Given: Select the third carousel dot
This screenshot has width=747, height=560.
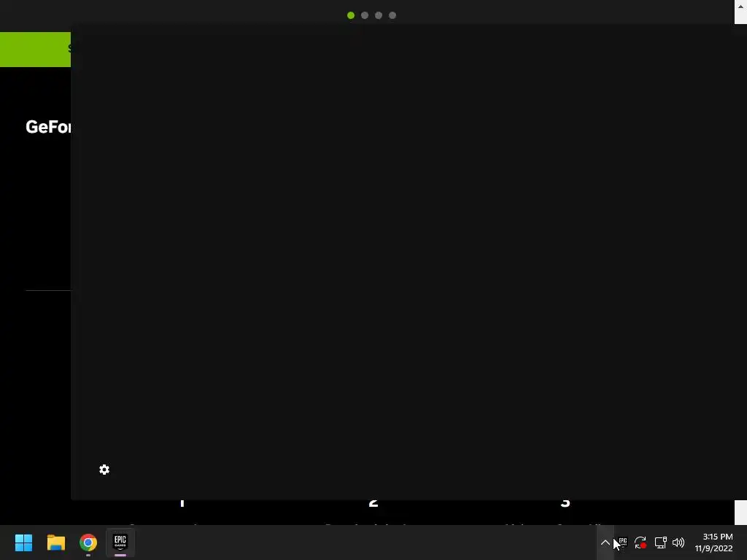Looking at the screenshot, I should 379,15.
